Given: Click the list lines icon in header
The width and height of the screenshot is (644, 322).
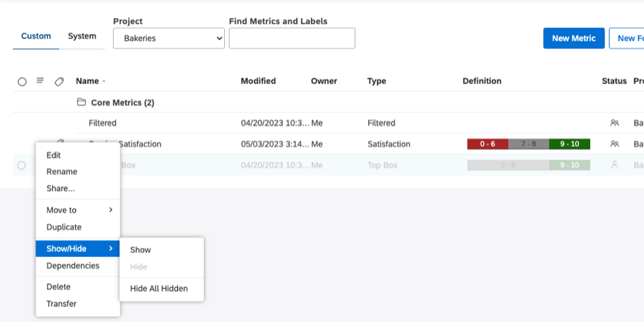Looking at the screenshot, I should (40, 80).
